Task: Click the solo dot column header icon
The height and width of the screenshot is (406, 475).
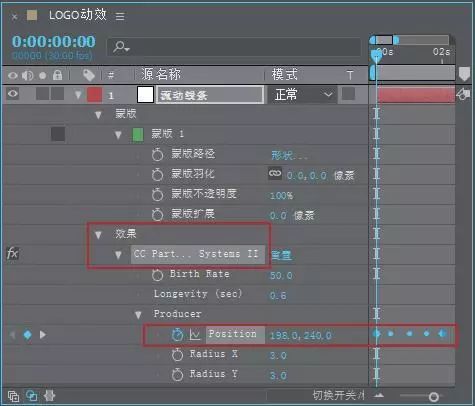Action: (43, 76)
